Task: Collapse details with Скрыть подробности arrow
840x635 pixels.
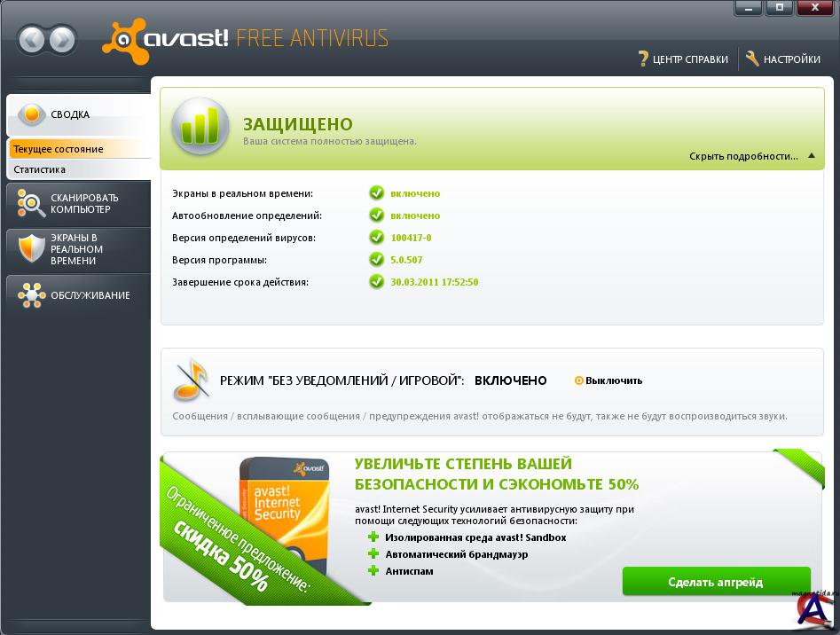Action: [812, 156]
